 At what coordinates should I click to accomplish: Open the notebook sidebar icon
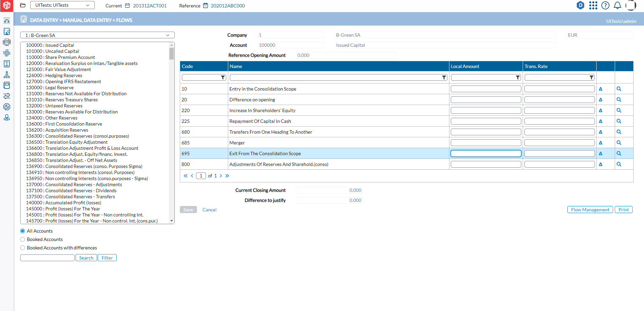[x=7, y=85]
